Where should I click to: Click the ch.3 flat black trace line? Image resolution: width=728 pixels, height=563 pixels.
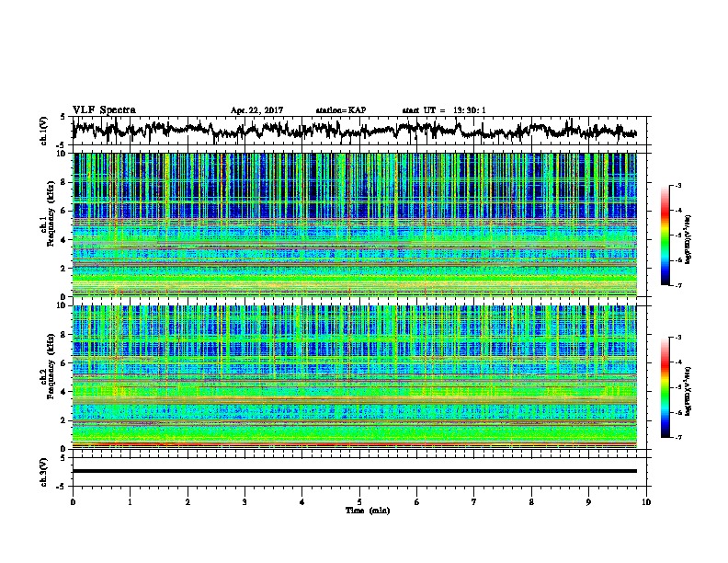click(354, 471)
